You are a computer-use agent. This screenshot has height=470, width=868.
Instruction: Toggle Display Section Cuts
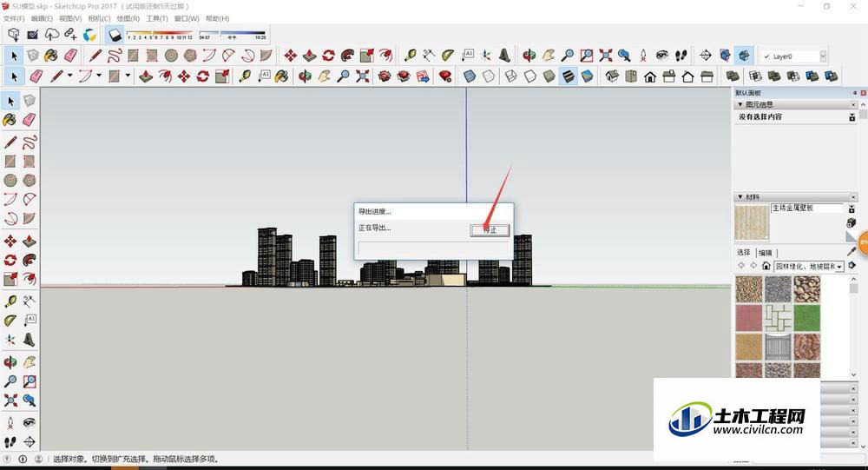click(744, 56)
